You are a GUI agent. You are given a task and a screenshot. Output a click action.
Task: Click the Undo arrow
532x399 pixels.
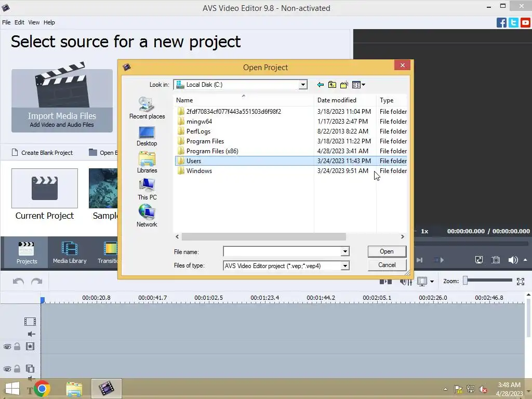18,281
